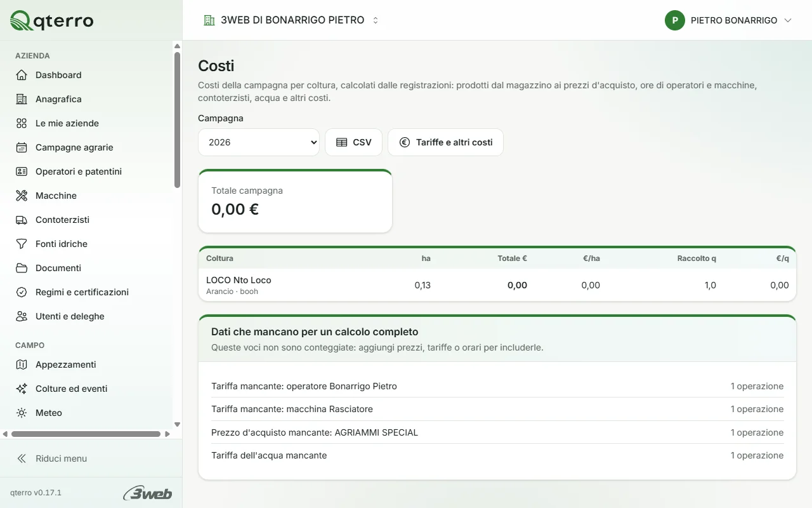Click the Dashboard house icon
Screen dimensions: 812x508
(x=22, y=75)
